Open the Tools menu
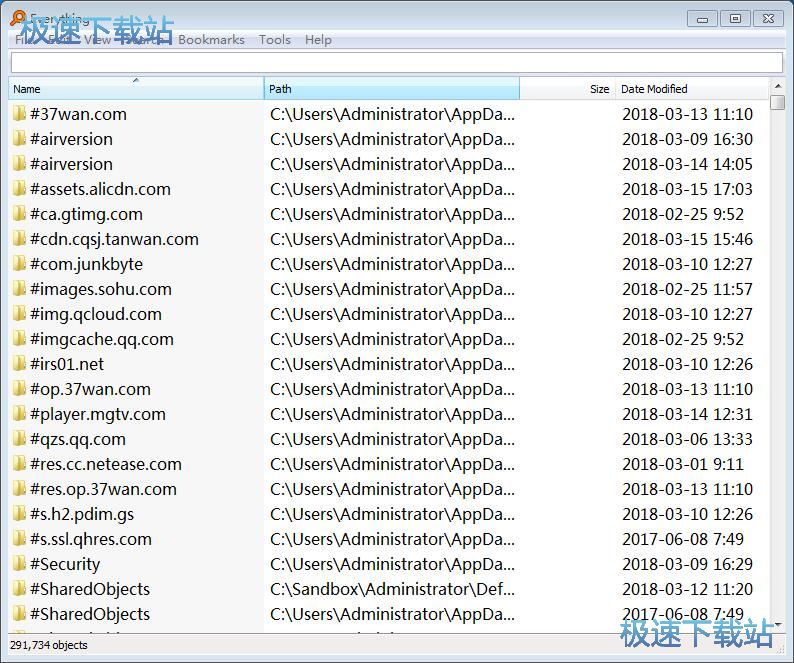794x663 pixels. point(275,40)
